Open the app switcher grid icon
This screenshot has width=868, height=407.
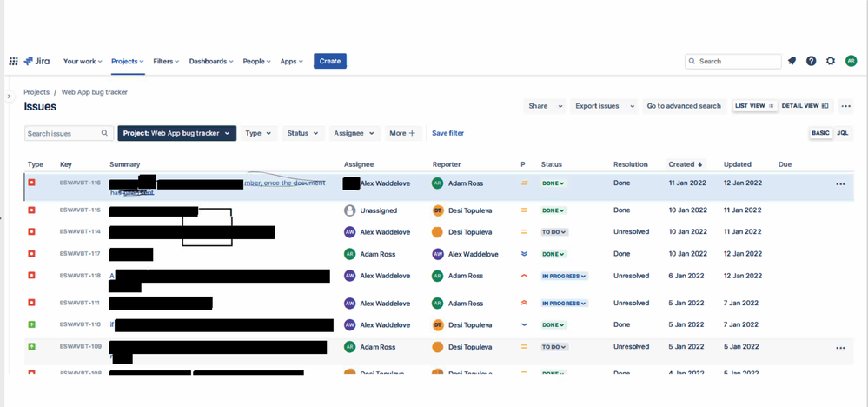pyautogui.click(x=13, y=61)
